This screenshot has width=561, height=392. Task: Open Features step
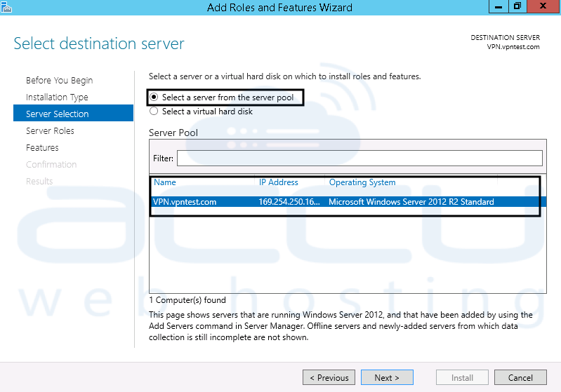click(x=42, y=147)
